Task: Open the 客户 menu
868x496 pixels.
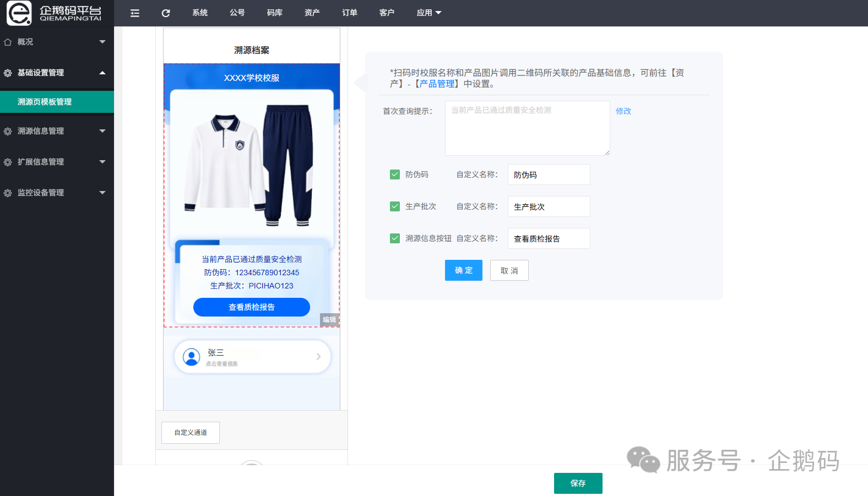Action: pyautogui.click(x=387, y=13)
